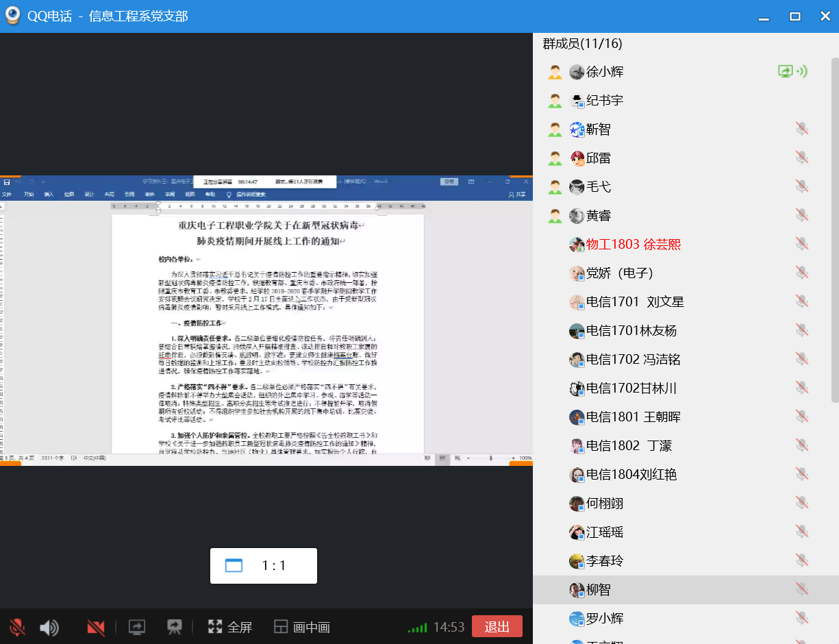Unmute the microphone in the bottom bar
The image size is (839, 644).
(x=17, y=627)
